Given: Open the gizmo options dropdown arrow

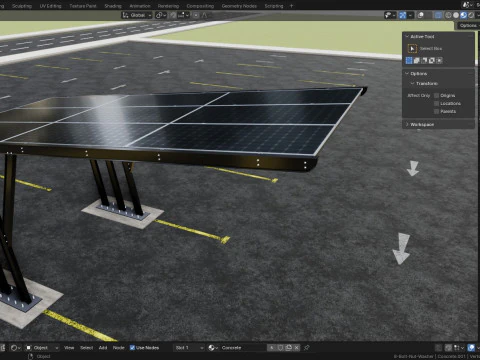Looking at the screenshot, I should 410,15.
